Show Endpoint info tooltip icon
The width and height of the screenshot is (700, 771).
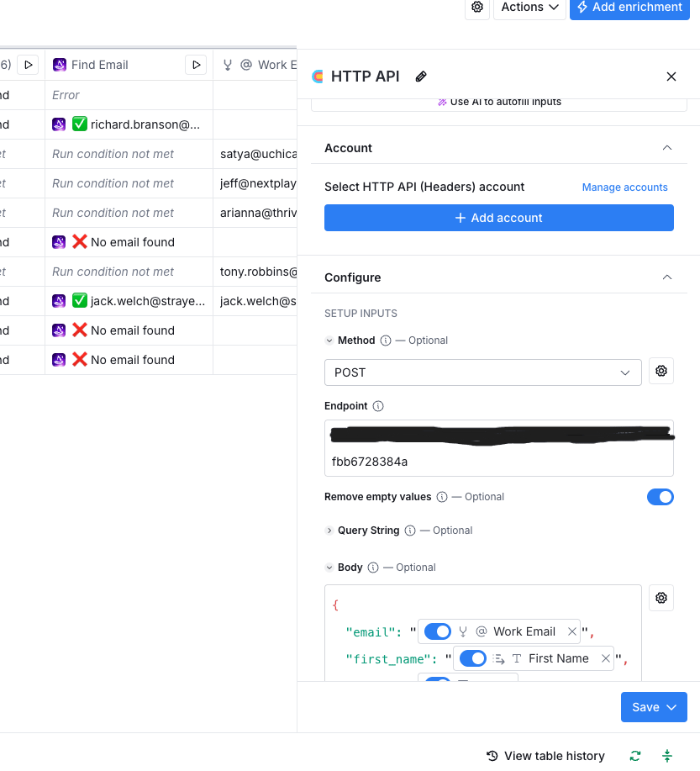[x=378, y=406]
